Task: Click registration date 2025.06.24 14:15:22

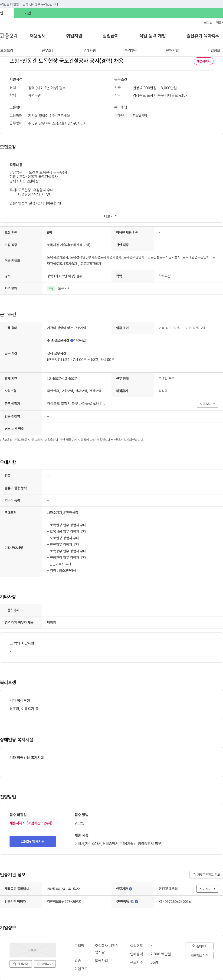Action: point(63,889)
